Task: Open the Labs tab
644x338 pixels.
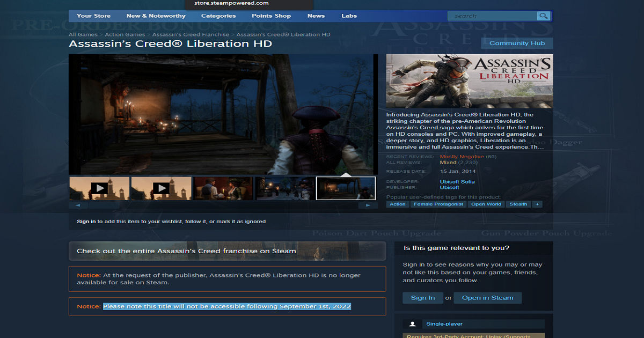Action: tap(349, 16)
